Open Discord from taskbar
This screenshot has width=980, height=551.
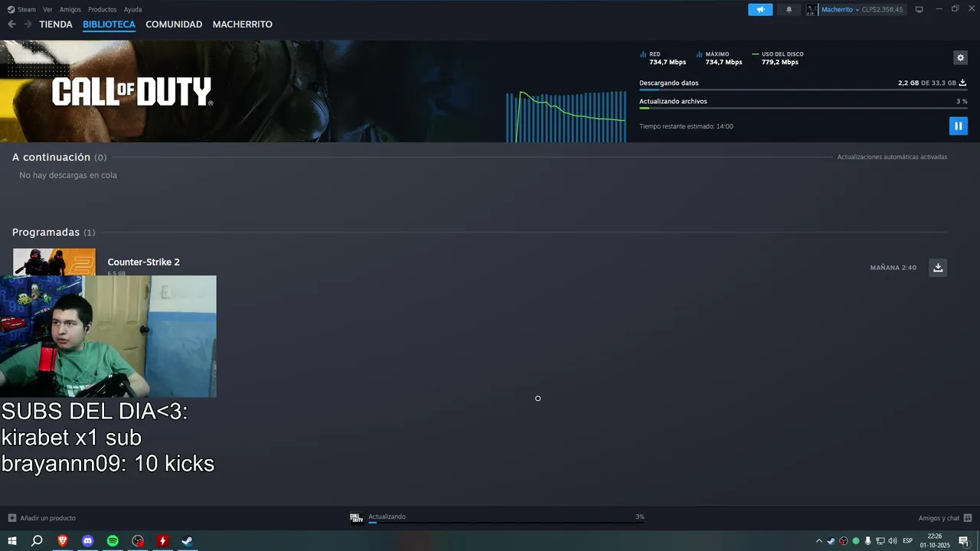coord(87,541)
